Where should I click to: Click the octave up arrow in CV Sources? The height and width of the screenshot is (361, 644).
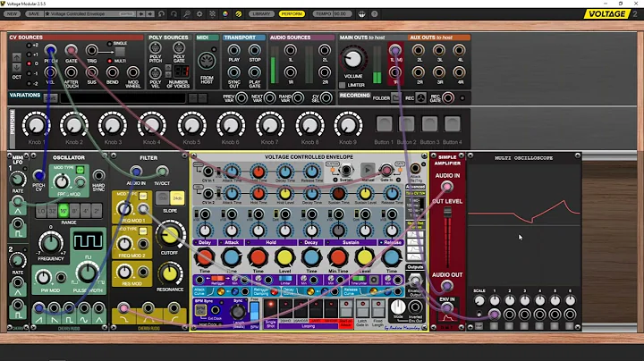pos(16,57)
